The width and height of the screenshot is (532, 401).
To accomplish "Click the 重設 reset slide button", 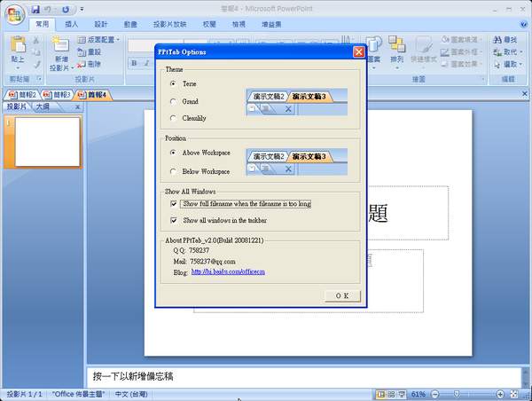I will tap(90, 52).
